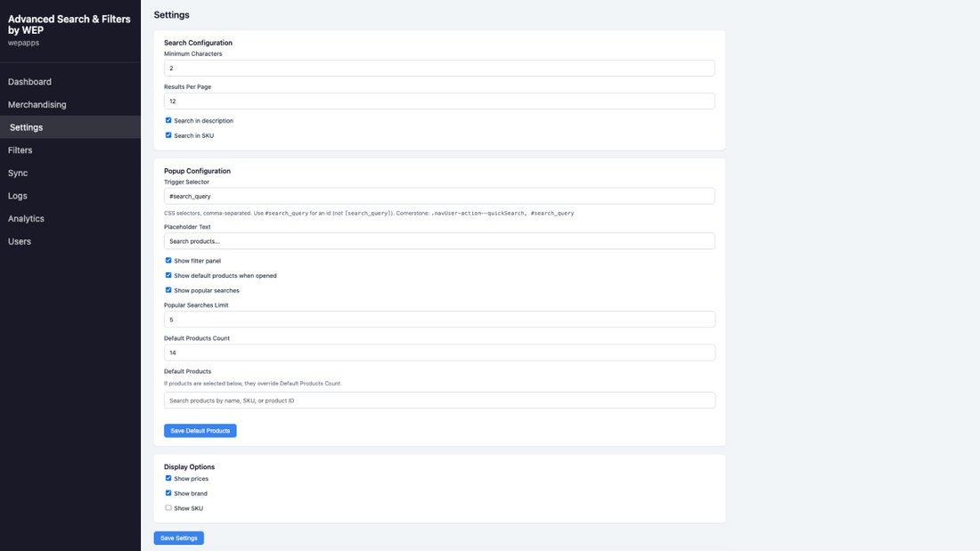Screen dimensions: 980x551
Task: Click the Advanced Search & Filters app title
Action: coord(69,24)
